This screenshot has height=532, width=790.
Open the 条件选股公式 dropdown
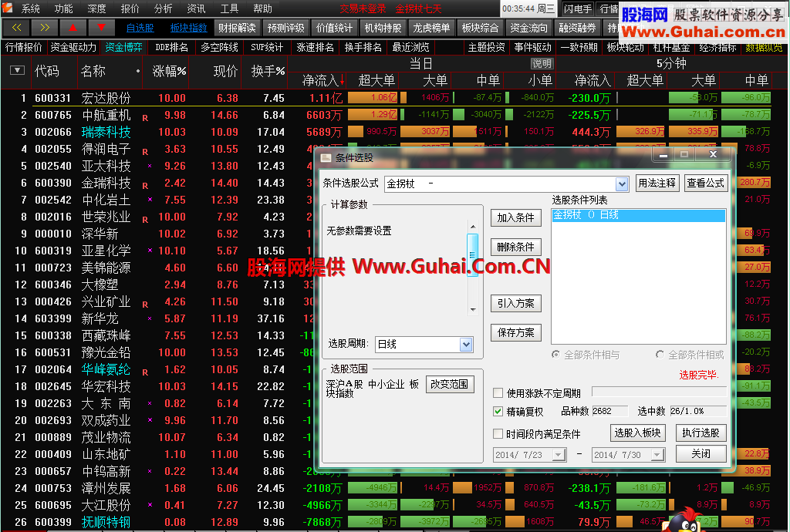[623, 184]
